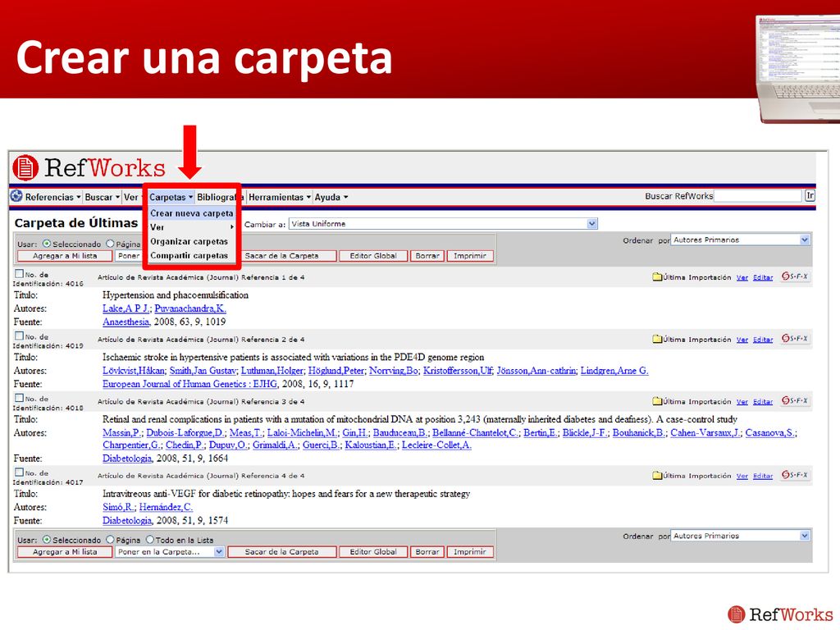The width and height of the screenshot is (840, 630).
Task: Open bottom 'Autores Primarios' sort dropdown
Action: [740, 536]
